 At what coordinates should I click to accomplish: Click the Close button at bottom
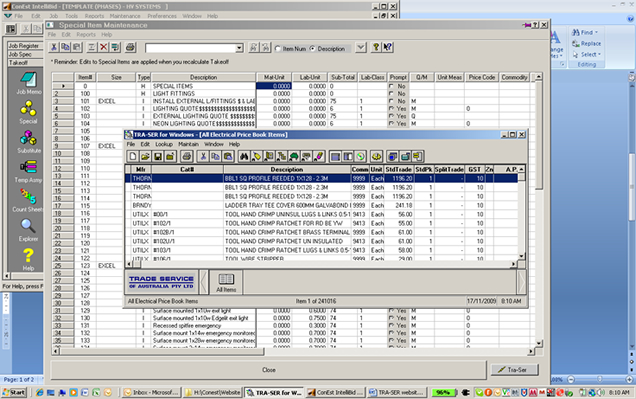pyautogui.click(x=269, y=370)
